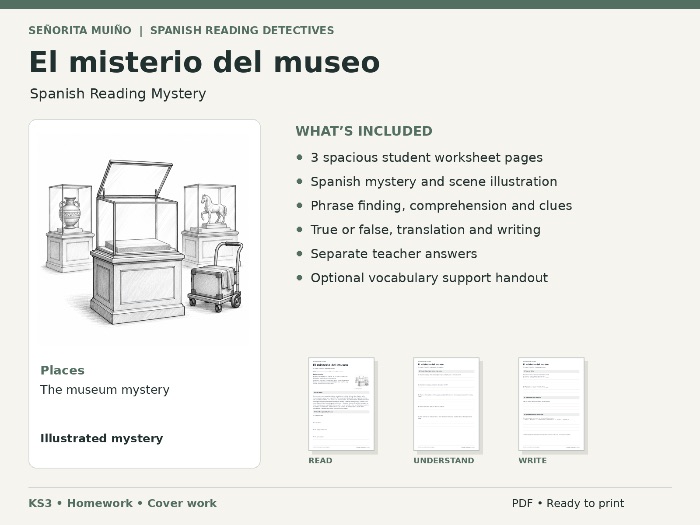This screenshot has width=700, height=525.
Task: Click 'The museum mystery' card text
Action: [105, 390]
